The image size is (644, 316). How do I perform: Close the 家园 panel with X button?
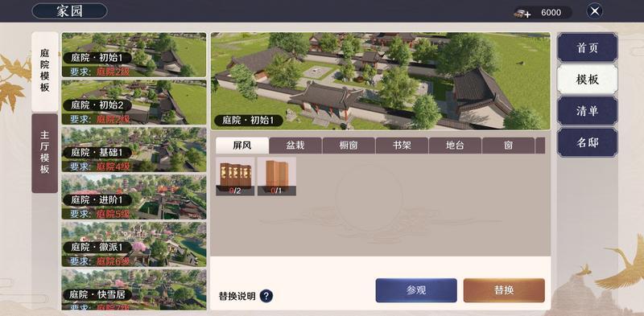pyautogui.click(x=594, y=11)
